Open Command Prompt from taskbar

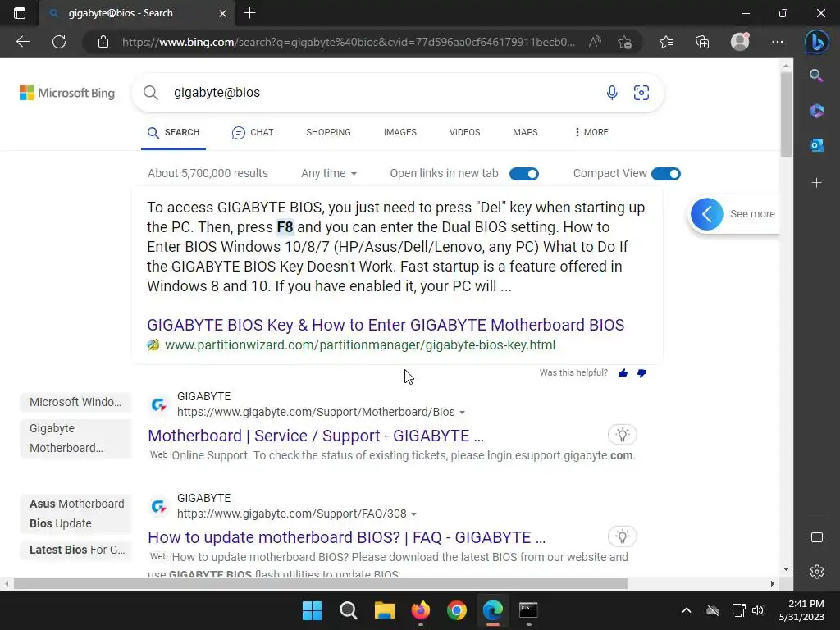pos(529,610)
